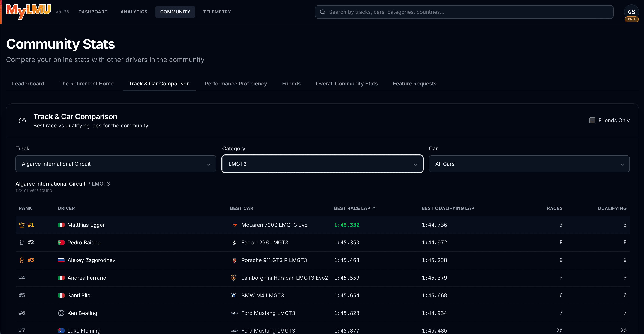This screenshot has width=644, height=334.
Task: Open the Track dropdown showing Algarve International Circuit
Action: click(x=116, y=164)
